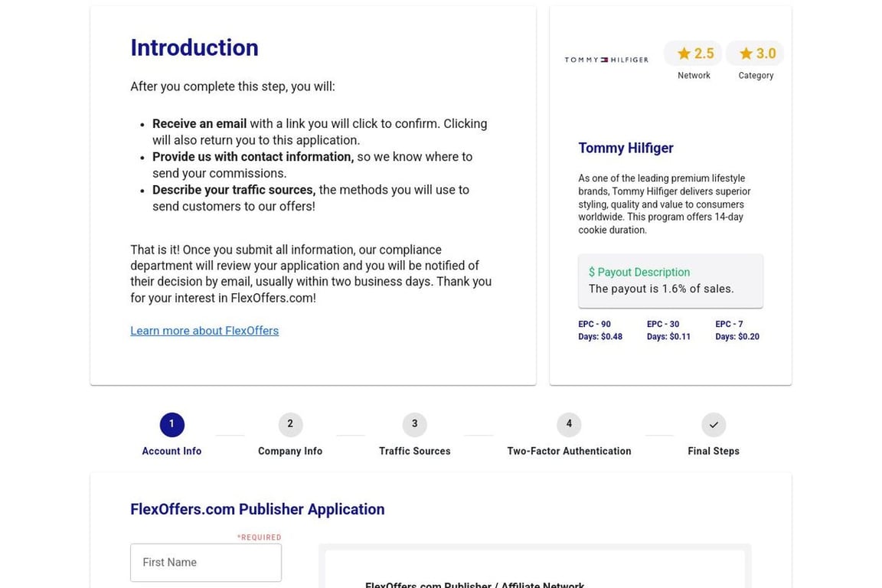
Task: Click the EPC - 7 Days: $0.20 value
Action: click(x=737, y=330)
